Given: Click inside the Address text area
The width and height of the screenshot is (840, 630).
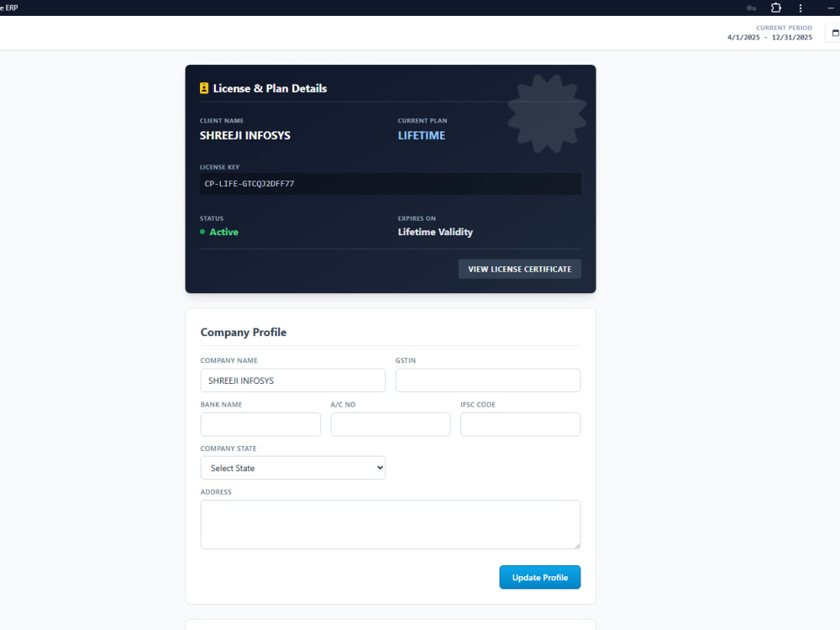Looking at the screenshot, I should [x=391, y=524].
